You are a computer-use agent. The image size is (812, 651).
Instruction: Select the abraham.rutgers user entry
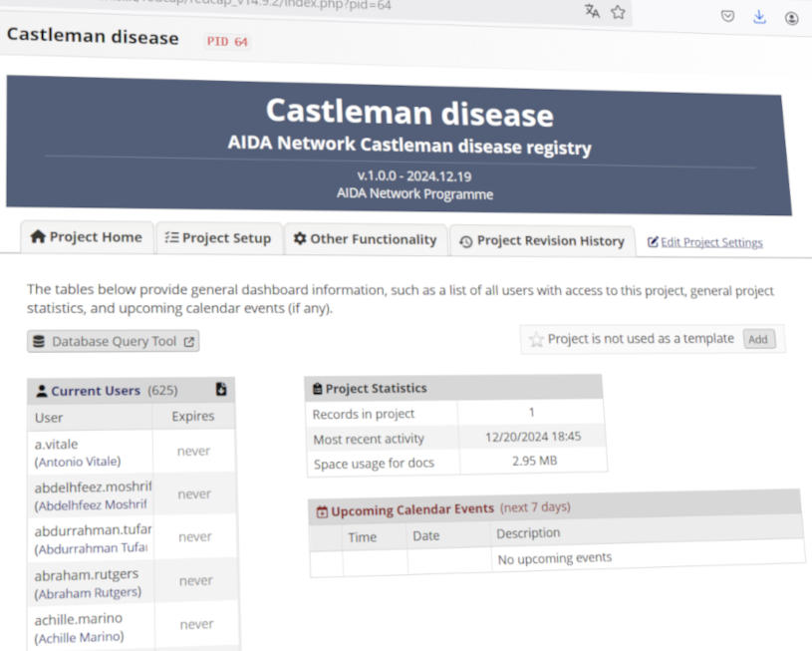coord(88,583)
